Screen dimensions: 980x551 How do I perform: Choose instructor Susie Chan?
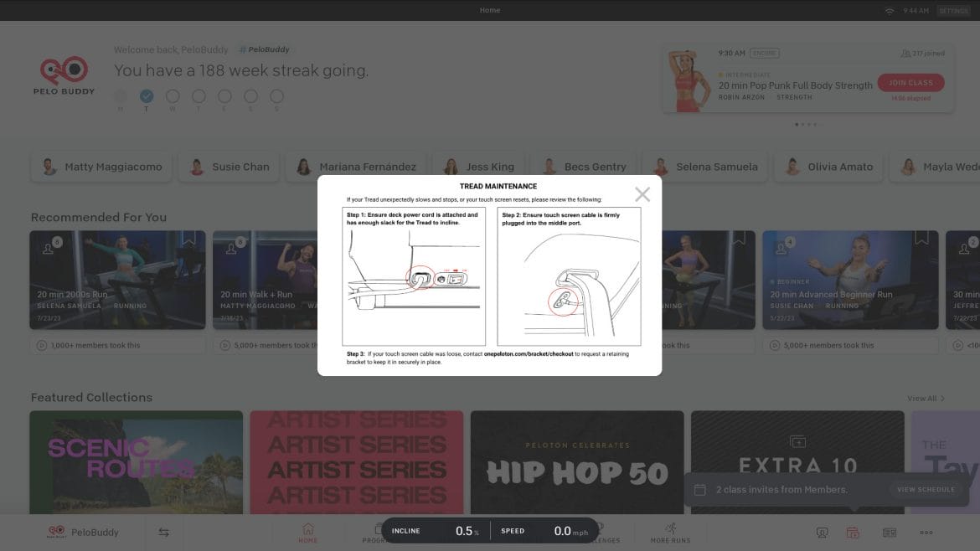coord(229,167)
